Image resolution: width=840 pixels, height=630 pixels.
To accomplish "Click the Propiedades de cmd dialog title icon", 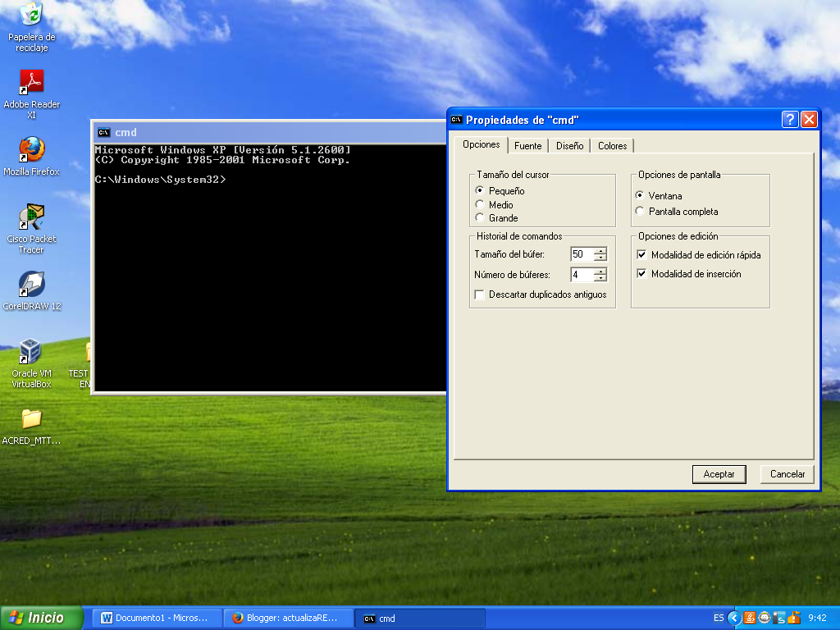I will point(456,120).
